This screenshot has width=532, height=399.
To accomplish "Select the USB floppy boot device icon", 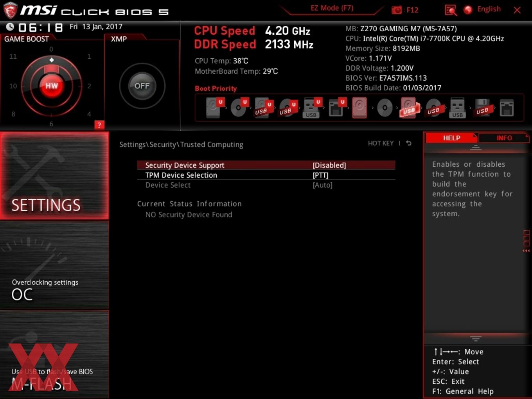I will click(x=482, y=108).
